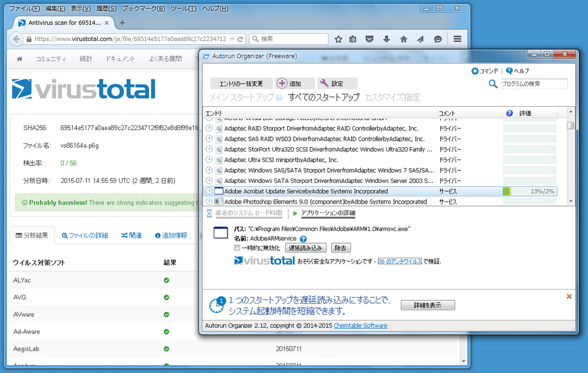Click scroll-up arrow of the entry list

570,111
